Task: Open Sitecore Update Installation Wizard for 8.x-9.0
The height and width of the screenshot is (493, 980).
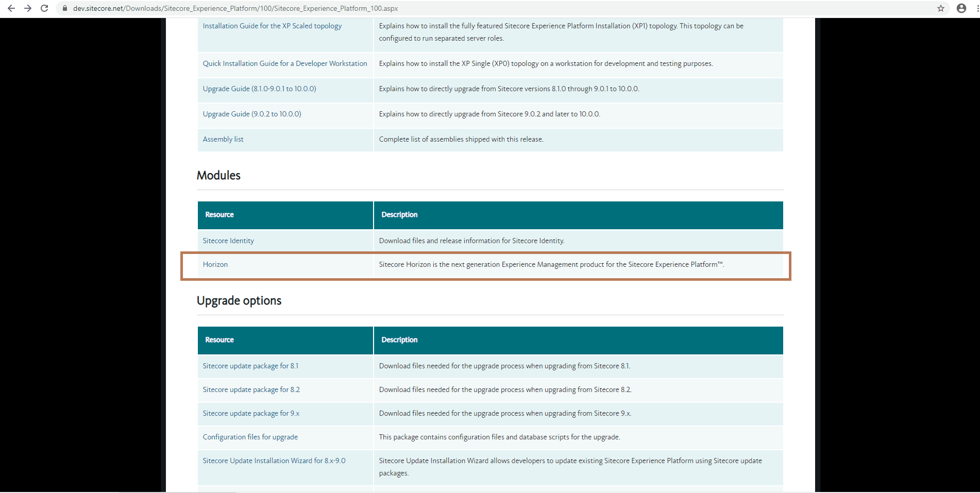Action: (274, 461)
